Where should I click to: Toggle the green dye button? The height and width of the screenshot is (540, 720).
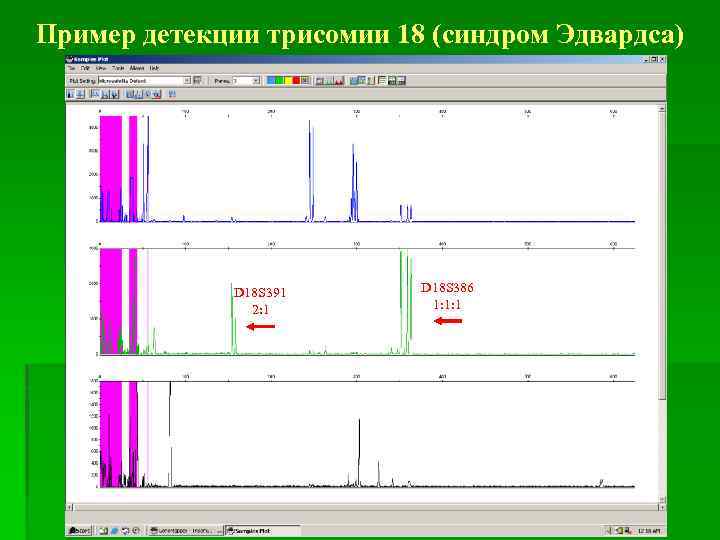click(x=280, y=81)
